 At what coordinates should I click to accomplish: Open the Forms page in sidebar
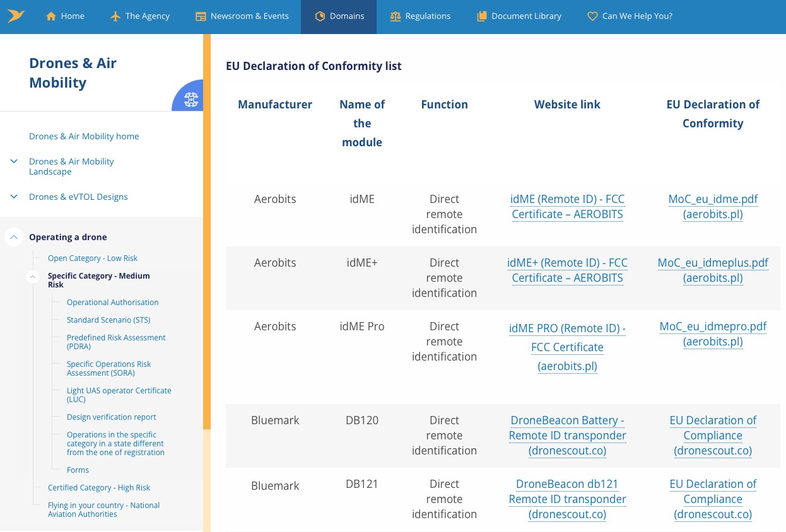[x=78, y=470]
